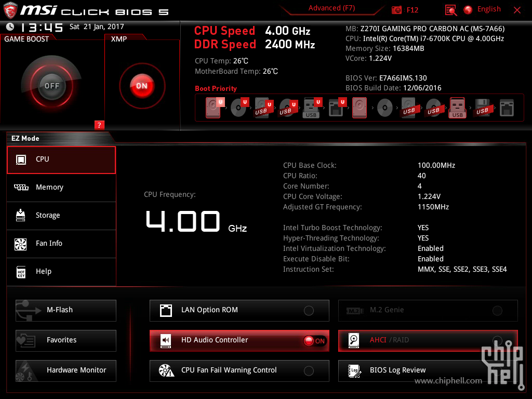Click the Boot Priority heading

coord(216,88)
